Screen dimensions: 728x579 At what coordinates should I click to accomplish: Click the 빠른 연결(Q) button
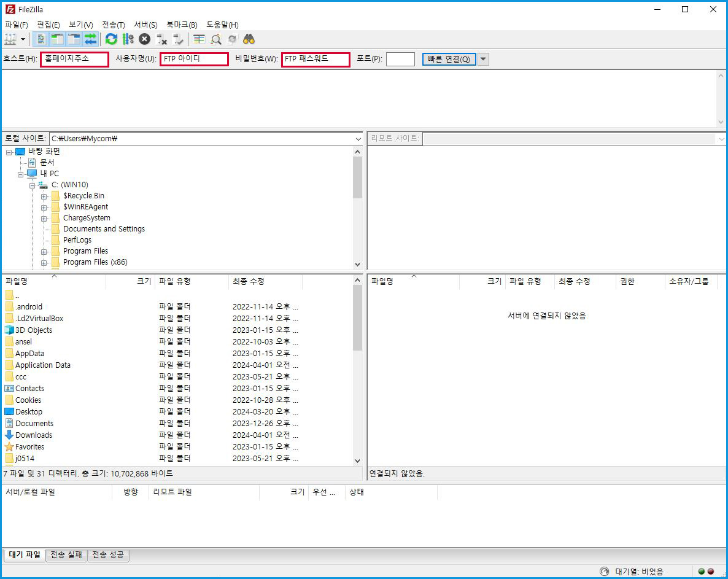[x=449, y=59]
